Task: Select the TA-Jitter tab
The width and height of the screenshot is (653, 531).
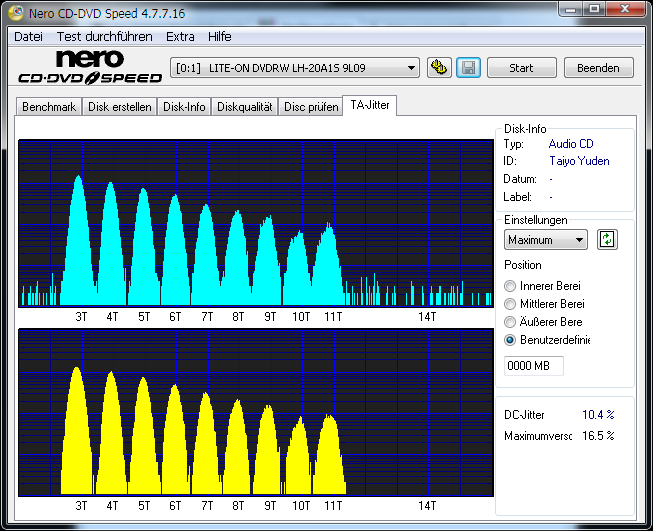Action: pos(370,105)
